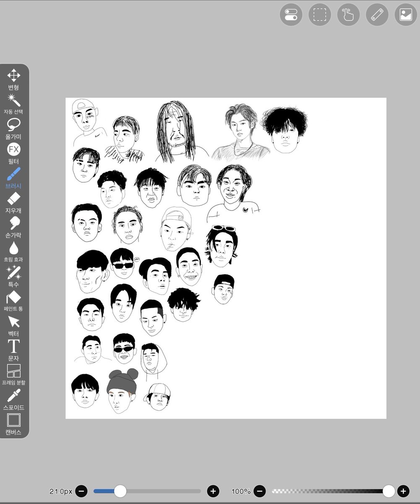This screenshot has width=420, height=504.
Task: Click the brush size slider handle
Action: point(120,491)
